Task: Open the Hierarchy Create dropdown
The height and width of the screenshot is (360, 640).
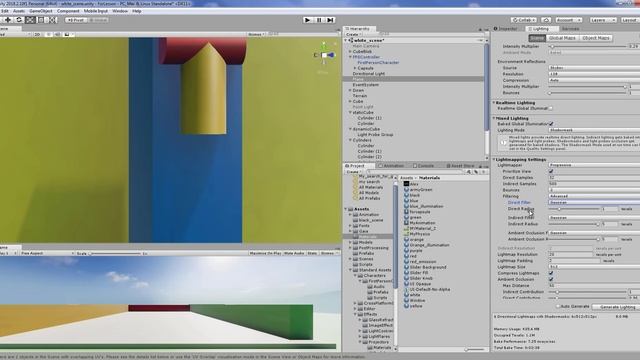Action: click(353, 35)
